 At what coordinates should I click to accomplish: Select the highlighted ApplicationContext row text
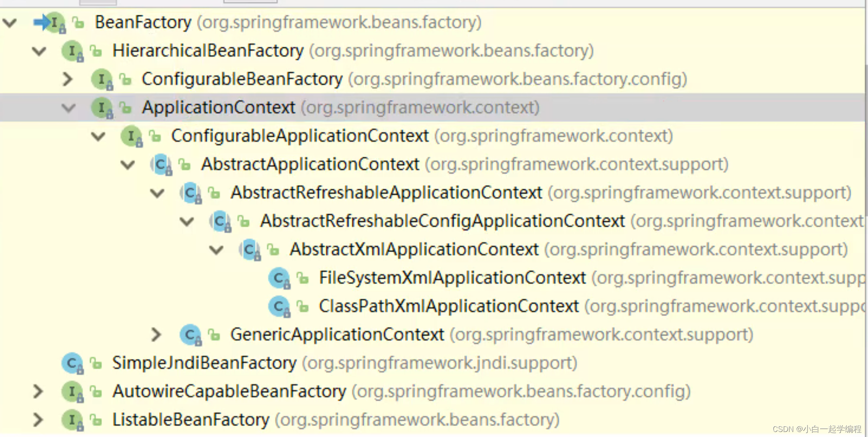[x=340, y=108]
